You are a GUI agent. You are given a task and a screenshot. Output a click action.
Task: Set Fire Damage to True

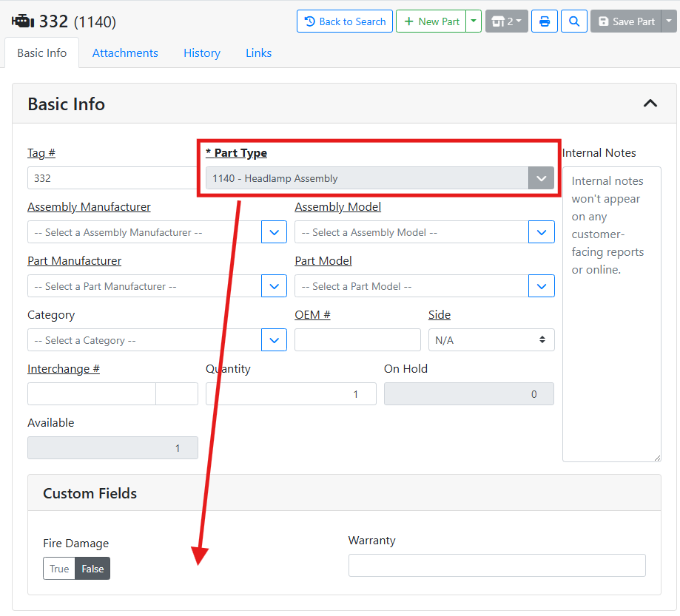click(x=59, y=569)
